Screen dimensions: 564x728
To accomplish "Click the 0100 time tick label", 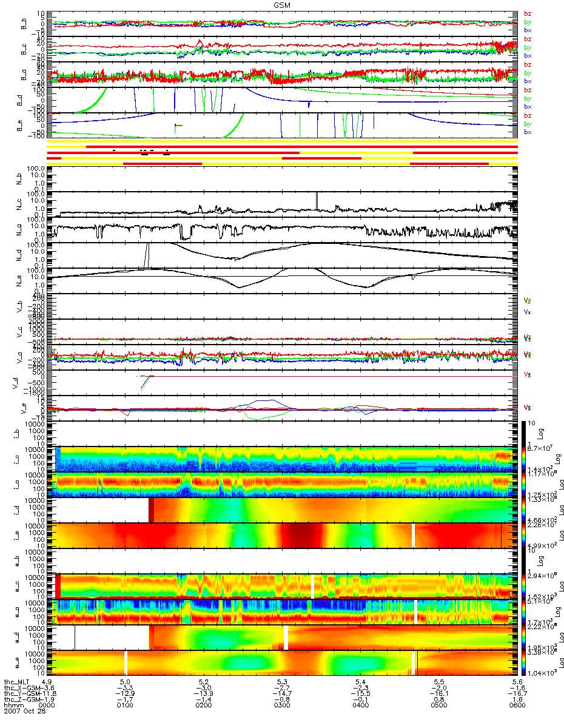I will [x=126, y=705].
